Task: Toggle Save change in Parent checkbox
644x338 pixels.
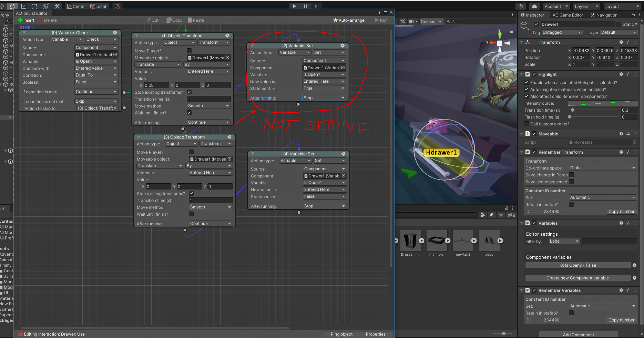Action: tap(571, 175)
